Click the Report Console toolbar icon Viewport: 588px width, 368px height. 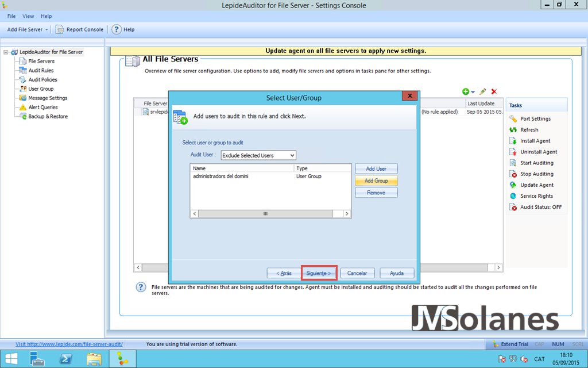click(x=60, y=29)
